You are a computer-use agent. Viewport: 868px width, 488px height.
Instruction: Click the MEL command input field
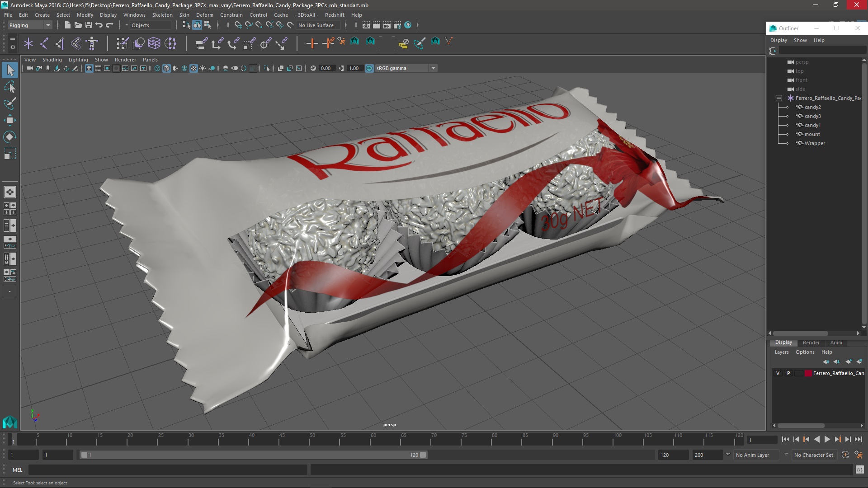coord(167,470)
